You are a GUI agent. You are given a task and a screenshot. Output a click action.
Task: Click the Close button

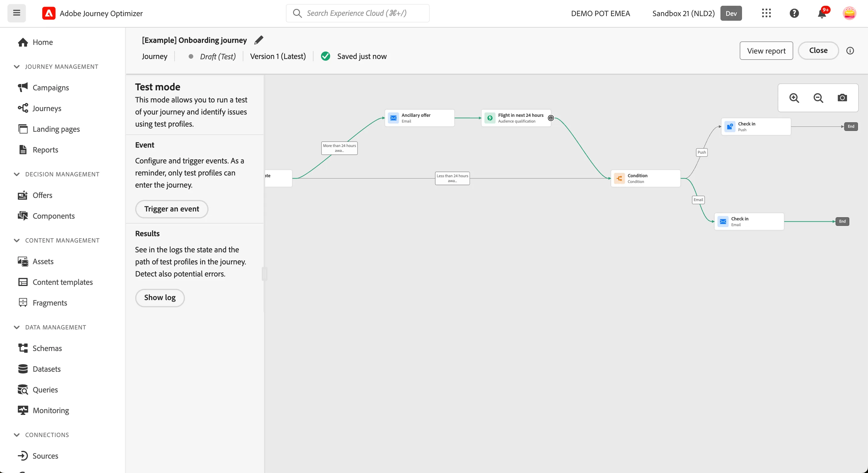coord(818,51)
